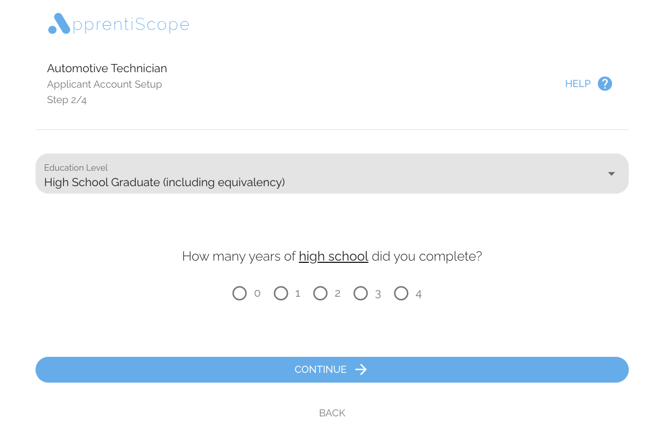This screenshot has height=429, width=670.
Task: Open the Education Level dropdown field
Action: [332, 174]
